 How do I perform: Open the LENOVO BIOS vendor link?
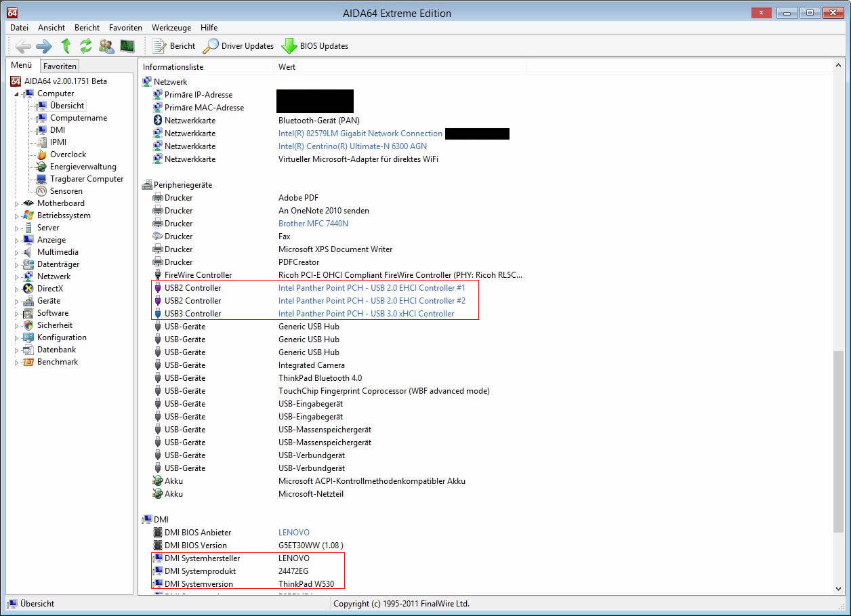(x=294, y=533)
